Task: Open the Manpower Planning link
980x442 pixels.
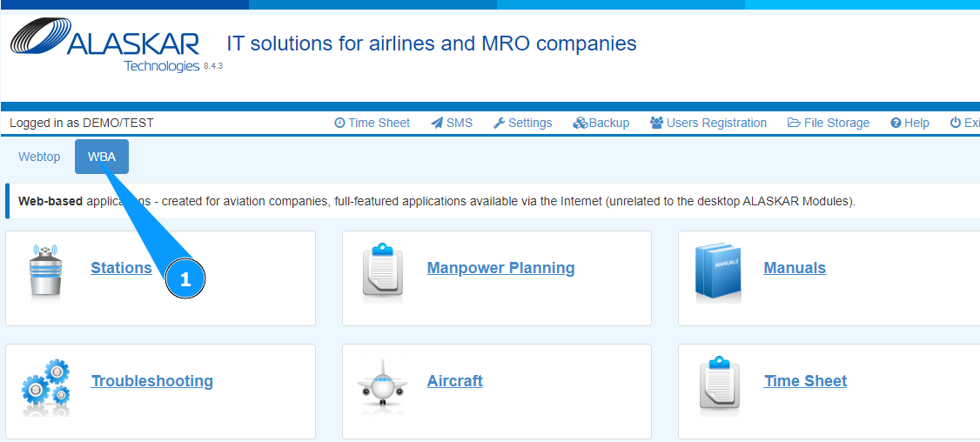Action: [x=500, y=268]
